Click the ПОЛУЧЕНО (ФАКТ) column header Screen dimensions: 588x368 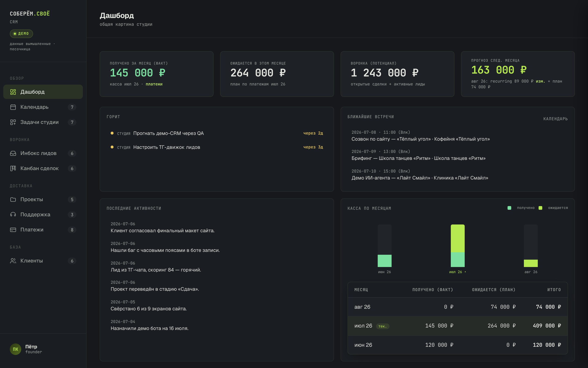(x=432, y=290)
